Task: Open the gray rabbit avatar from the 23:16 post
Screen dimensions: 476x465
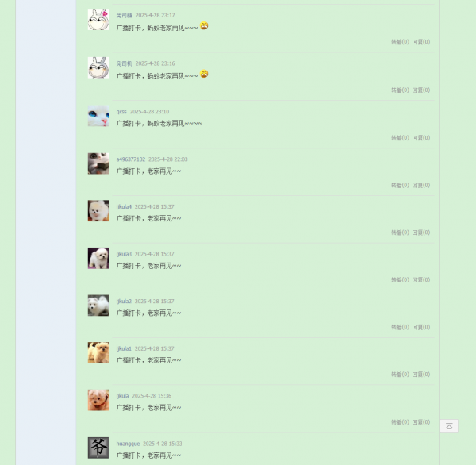Action: click(x=98, y=67)
